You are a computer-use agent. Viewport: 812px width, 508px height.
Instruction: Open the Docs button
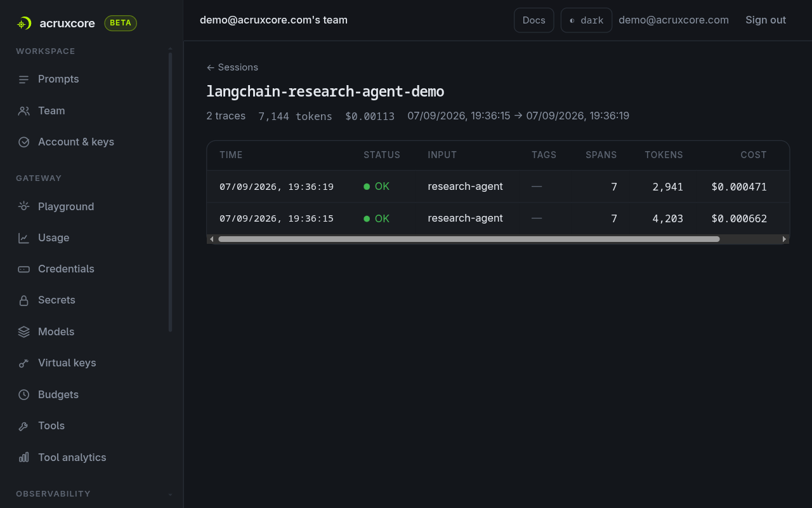(534, 20)
